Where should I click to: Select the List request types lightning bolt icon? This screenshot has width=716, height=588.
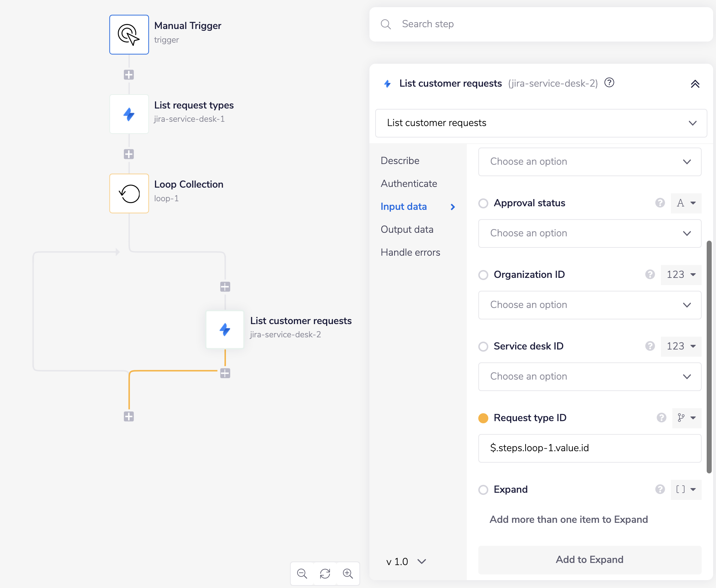pos(129,114)
